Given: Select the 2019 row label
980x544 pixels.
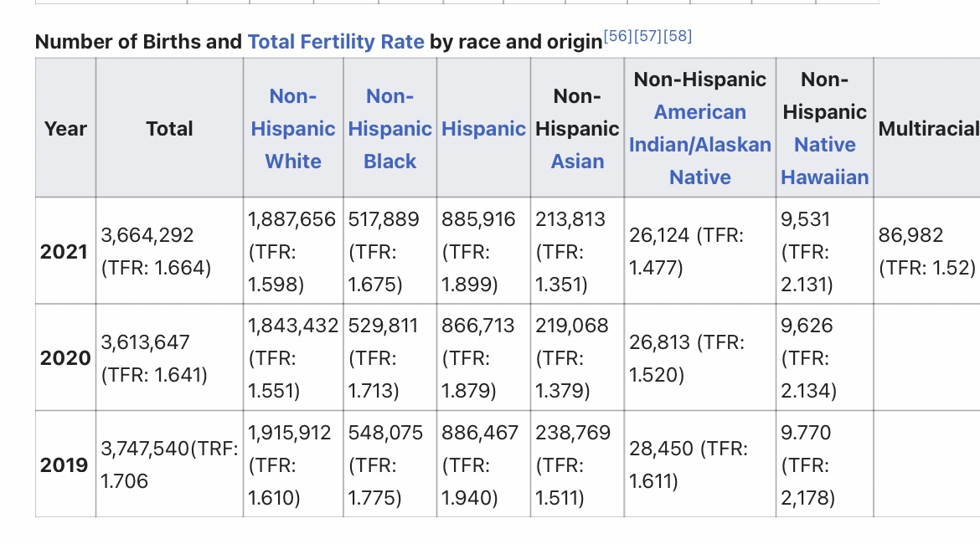Looking at the screenshot, I should point(65,464).
